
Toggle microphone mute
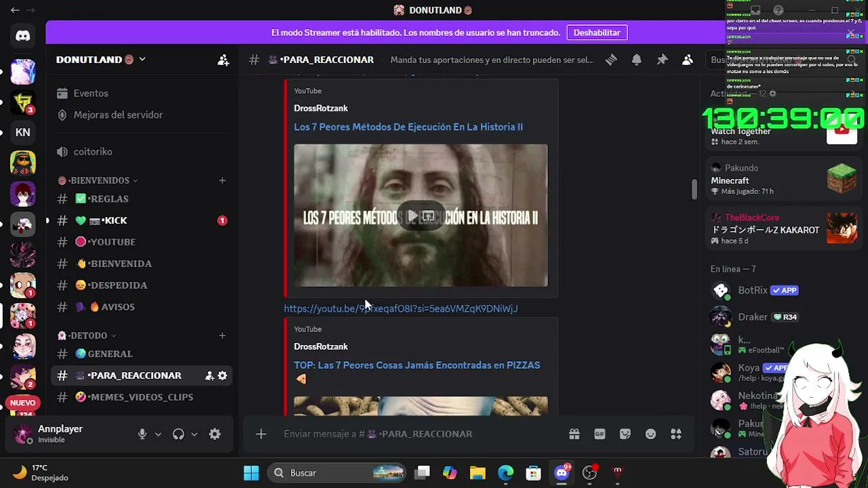[x=142, y=434]
